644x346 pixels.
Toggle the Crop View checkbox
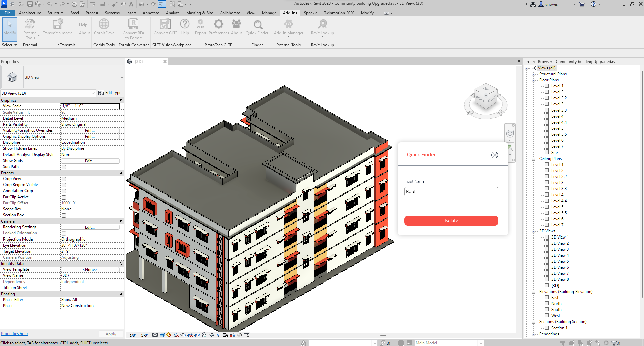(64, 179)
